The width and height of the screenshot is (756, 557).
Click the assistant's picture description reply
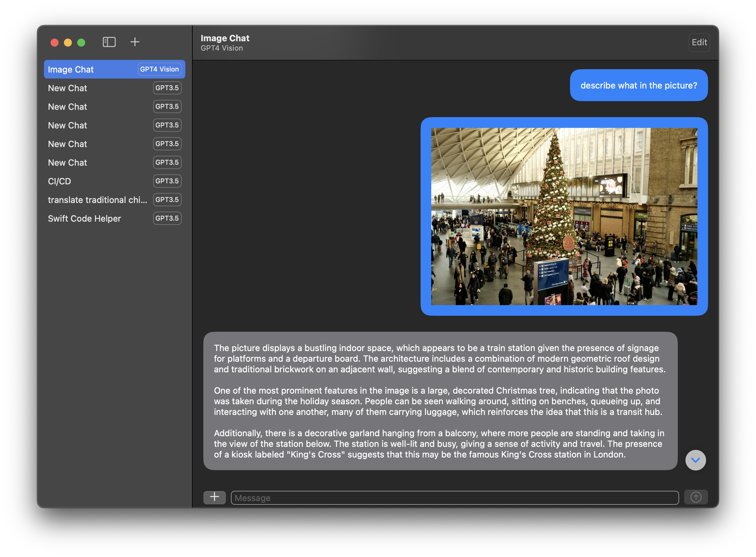[x=440, y=401]
